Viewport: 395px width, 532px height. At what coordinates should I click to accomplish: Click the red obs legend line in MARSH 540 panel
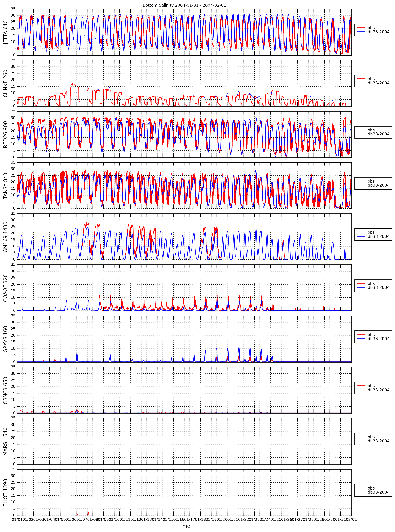click(x=361, y=437)
